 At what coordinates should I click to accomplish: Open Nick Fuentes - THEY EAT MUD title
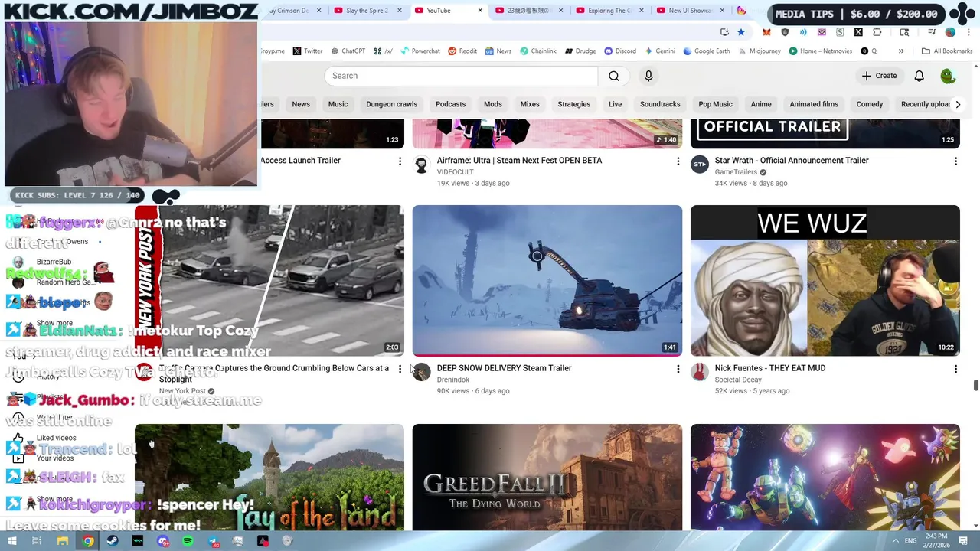tap(770, 368)
